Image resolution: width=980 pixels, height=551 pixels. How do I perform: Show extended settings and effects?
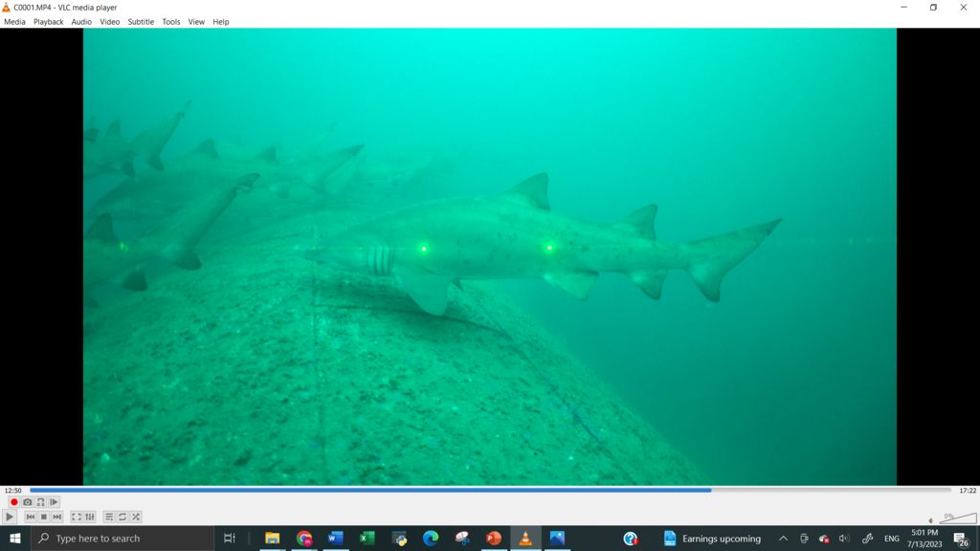coord(90,517)
